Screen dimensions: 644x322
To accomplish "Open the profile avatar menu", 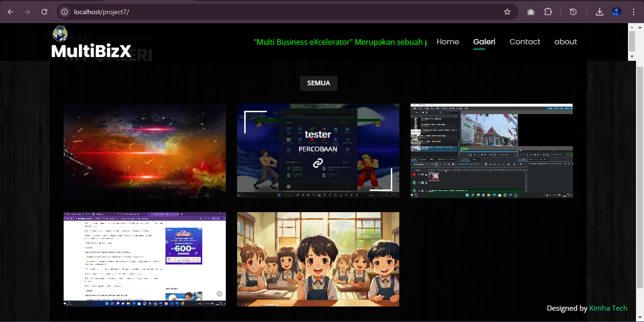I will [x=617, y=12].
